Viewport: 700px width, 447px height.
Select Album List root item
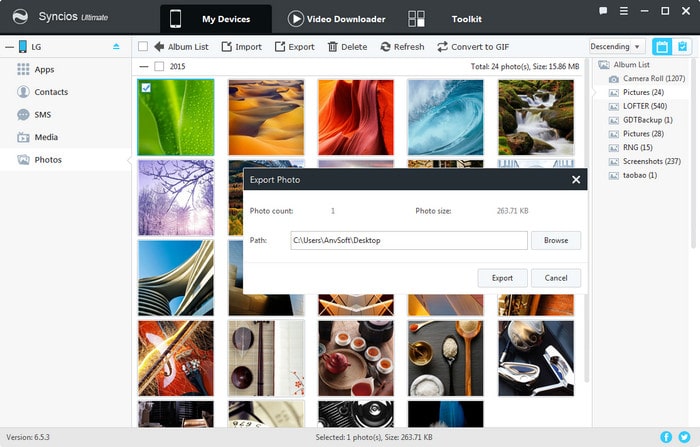click(624, 65)
